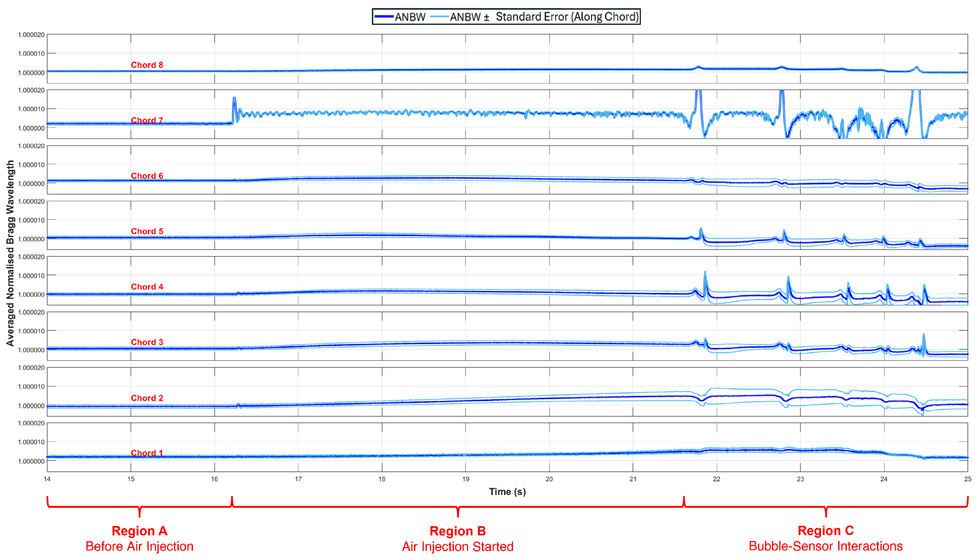This screenshot has height=560, width=980.
Task: Click the Before Air Injection caption
Action: click(139, 546)
